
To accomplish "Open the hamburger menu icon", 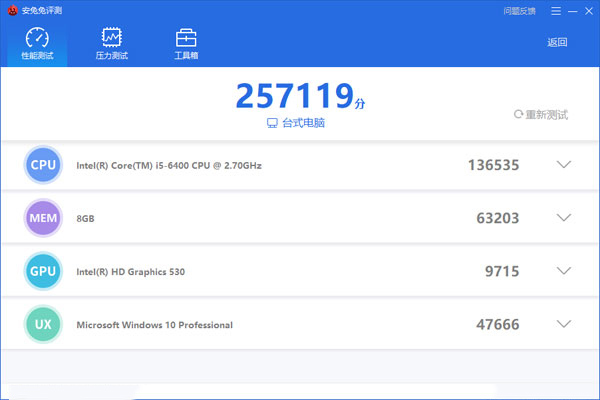I will 556,11.
